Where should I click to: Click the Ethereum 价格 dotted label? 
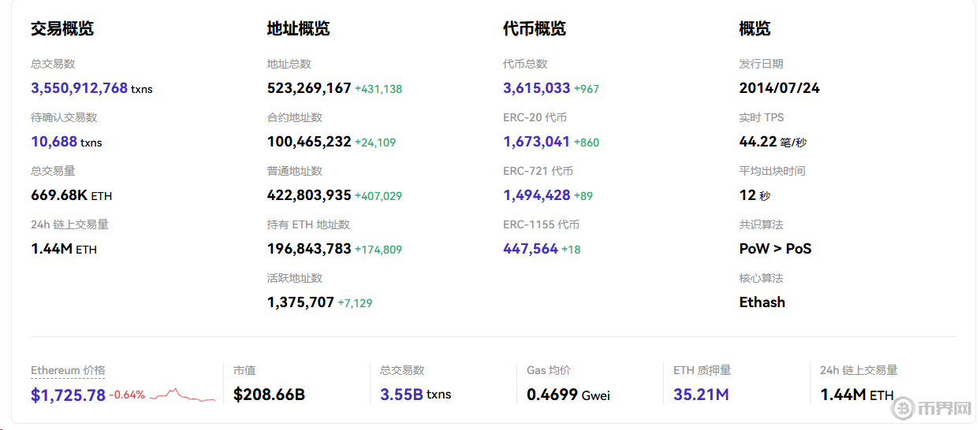[x=68, y=370]
